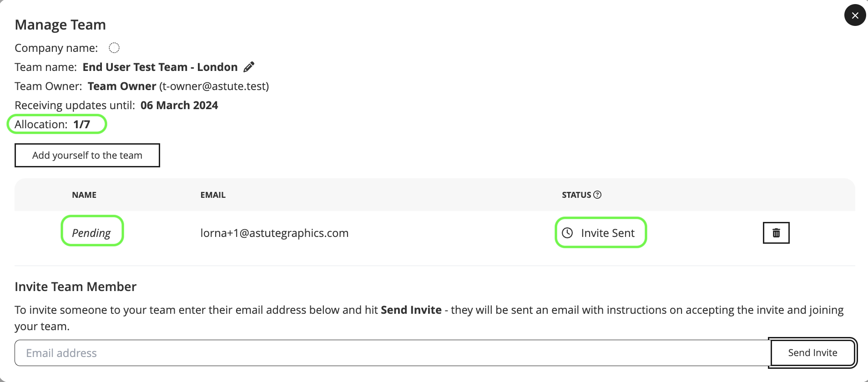868x382 pixels.
Task: Click the NAME column header
Action: (84, 195)
